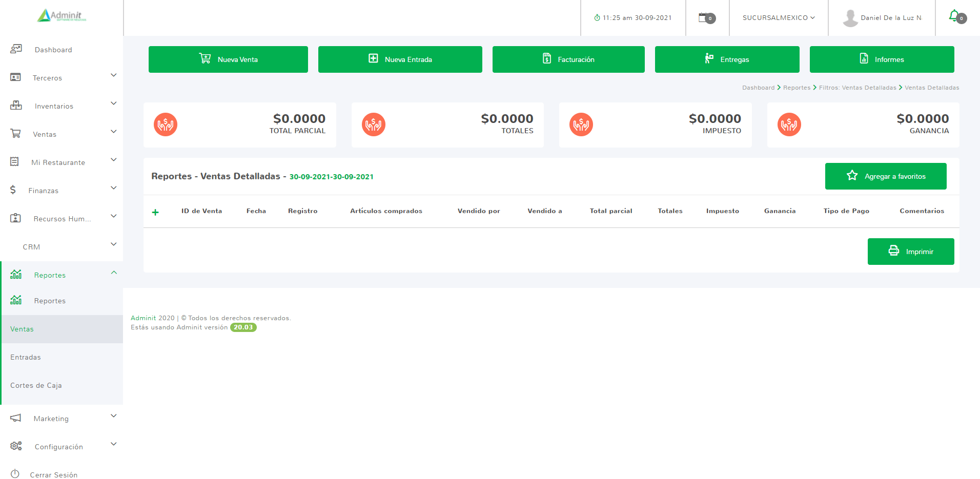Click the user avatar icon
The height and width of the screenshot is (479, 980).
click(850, 18)
